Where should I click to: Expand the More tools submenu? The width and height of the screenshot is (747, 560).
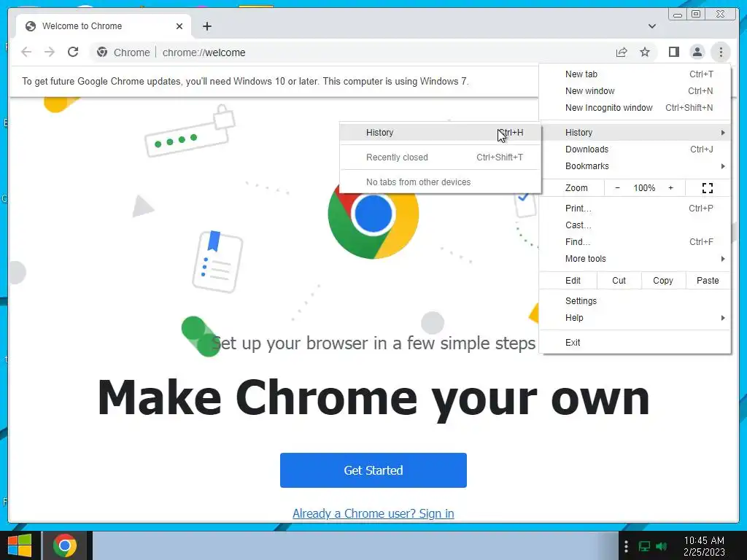pyautogui.click(x=635, y=259)
